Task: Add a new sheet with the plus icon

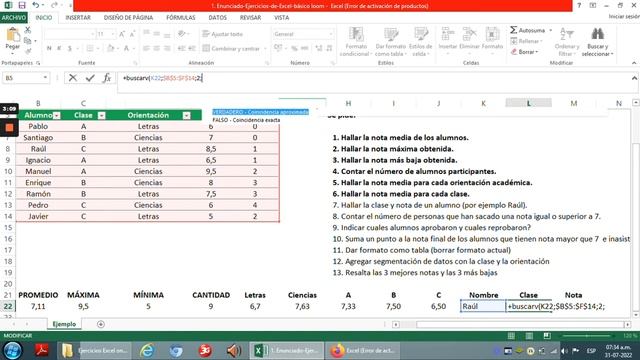Action: 101,324
